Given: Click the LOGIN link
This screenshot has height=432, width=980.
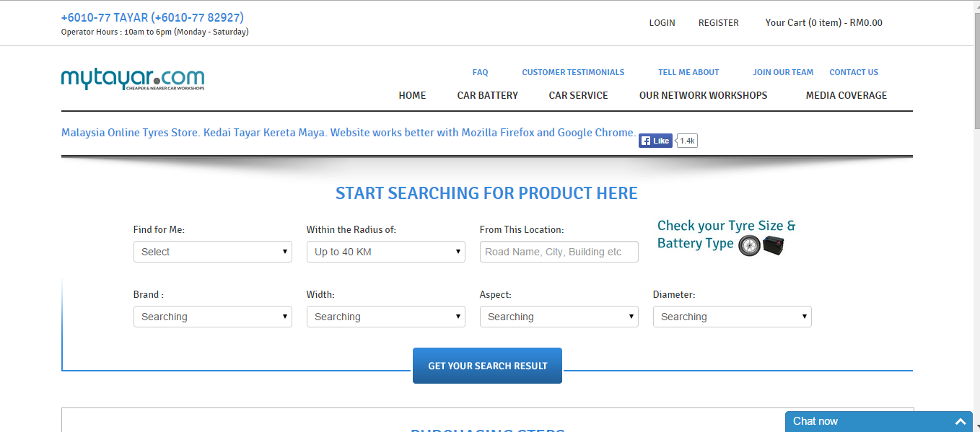Looking at the screenshot, I should pos(662,23).
